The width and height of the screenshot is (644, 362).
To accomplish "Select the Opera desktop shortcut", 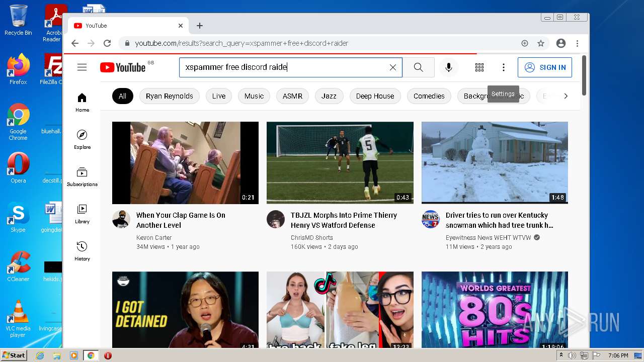I will [18, 168].
